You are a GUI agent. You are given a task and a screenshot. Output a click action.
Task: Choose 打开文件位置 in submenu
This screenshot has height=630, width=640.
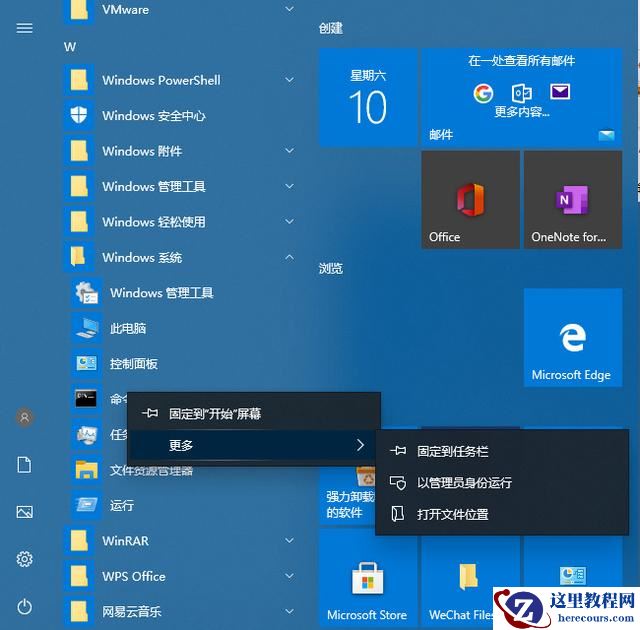502,514
